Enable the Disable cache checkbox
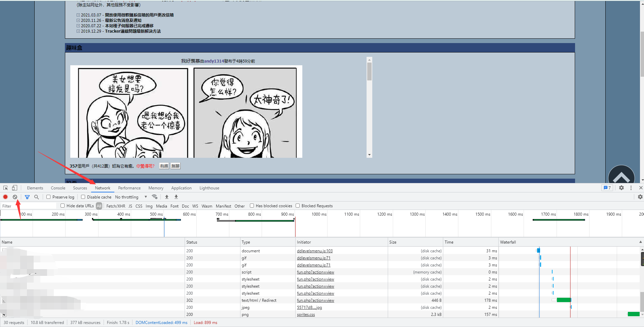 (x=83, y=197)
